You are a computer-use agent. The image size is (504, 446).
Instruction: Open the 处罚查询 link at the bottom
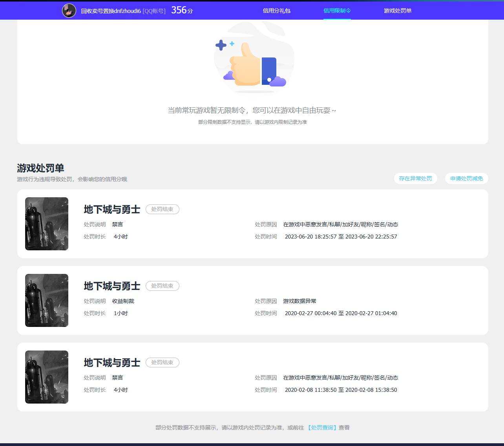(322, 428)
